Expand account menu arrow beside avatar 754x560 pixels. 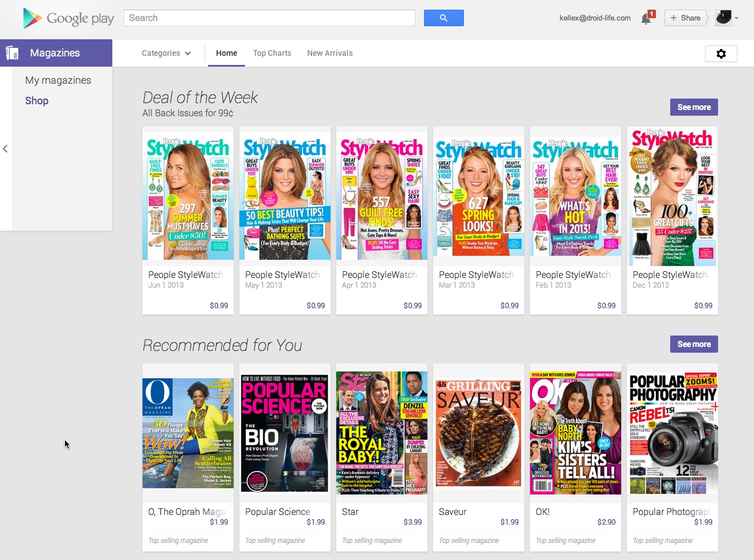(x=737, y=18)
